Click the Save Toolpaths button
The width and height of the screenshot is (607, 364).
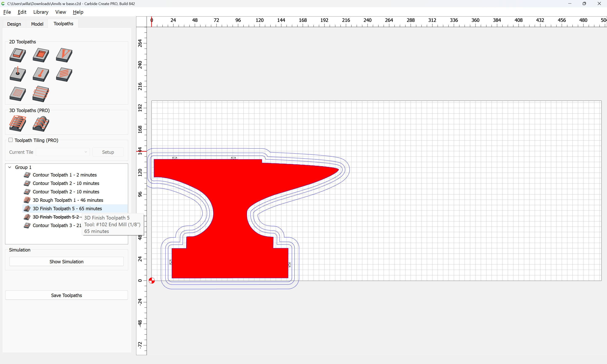(x=66, y=295)
